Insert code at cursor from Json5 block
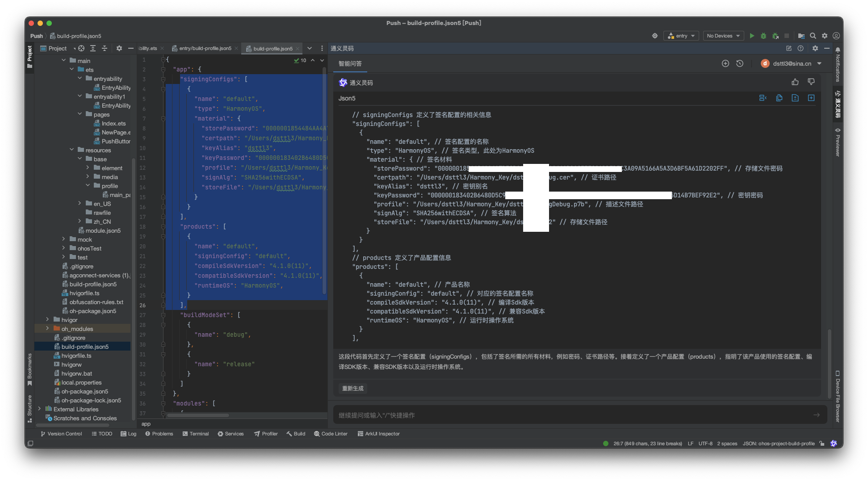 click(x=763, y=98)
